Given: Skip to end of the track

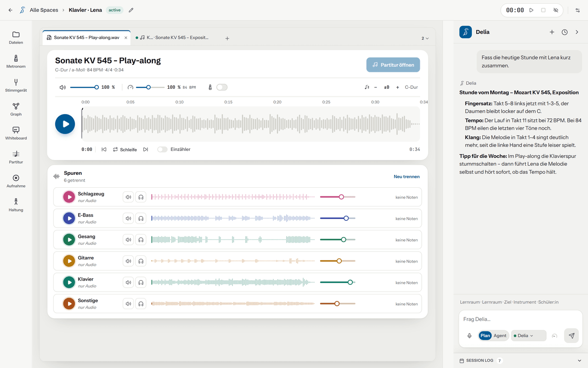Looking at the screenshot, I should click(146, 149).
